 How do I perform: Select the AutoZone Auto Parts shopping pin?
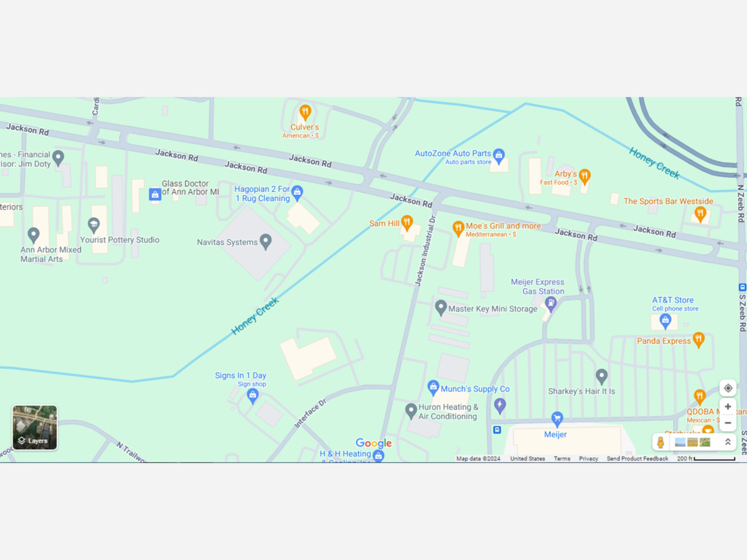point(499,154)
